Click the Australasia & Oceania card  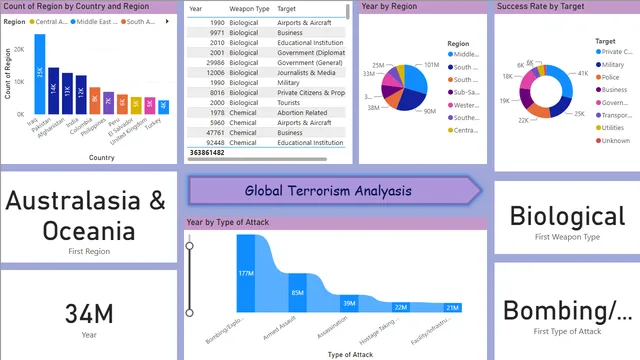(89, 217)
